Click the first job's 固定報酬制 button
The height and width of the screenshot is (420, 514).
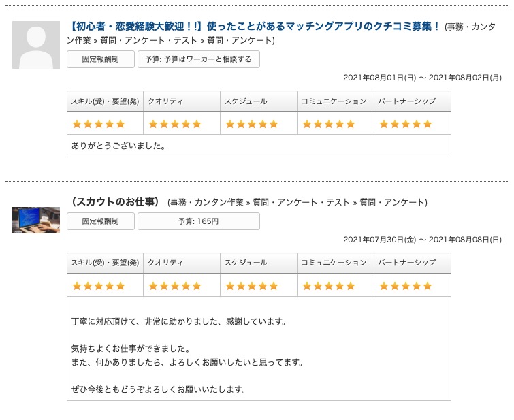[101, 59]
